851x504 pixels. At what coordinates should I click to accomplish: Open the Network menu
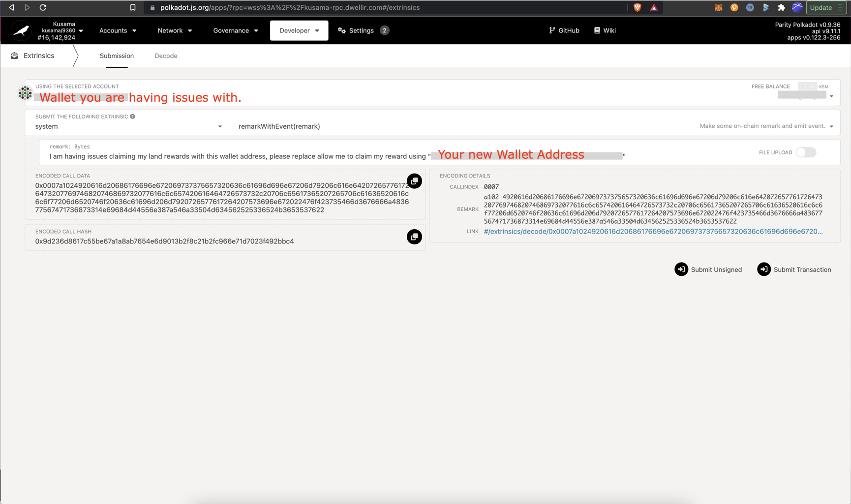[175, 30]
